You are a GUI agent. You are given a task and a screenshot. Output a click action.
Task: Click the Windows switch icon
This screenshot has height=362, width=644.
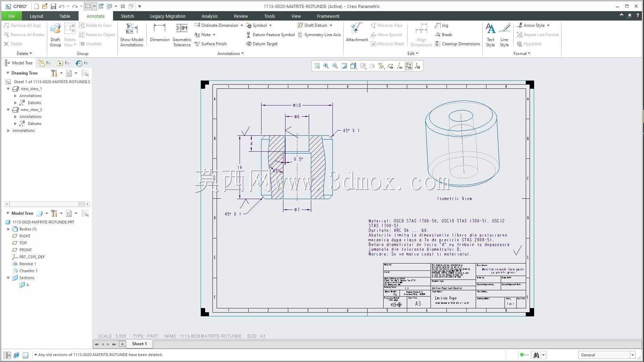click(x=110, y=6)
